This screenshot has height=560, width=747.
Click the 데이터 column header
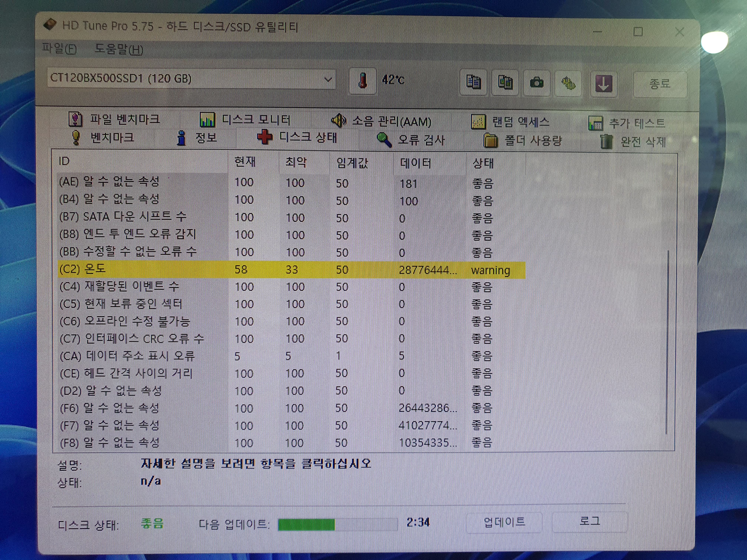point(415,163)
